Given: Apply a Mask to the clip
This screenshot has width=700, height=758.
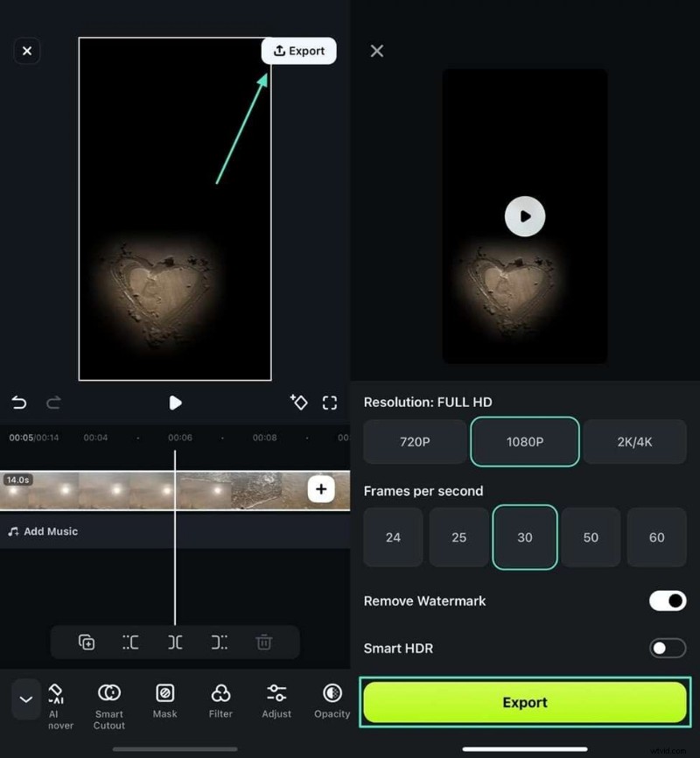Looking at the screenshot, I should 164,700.
